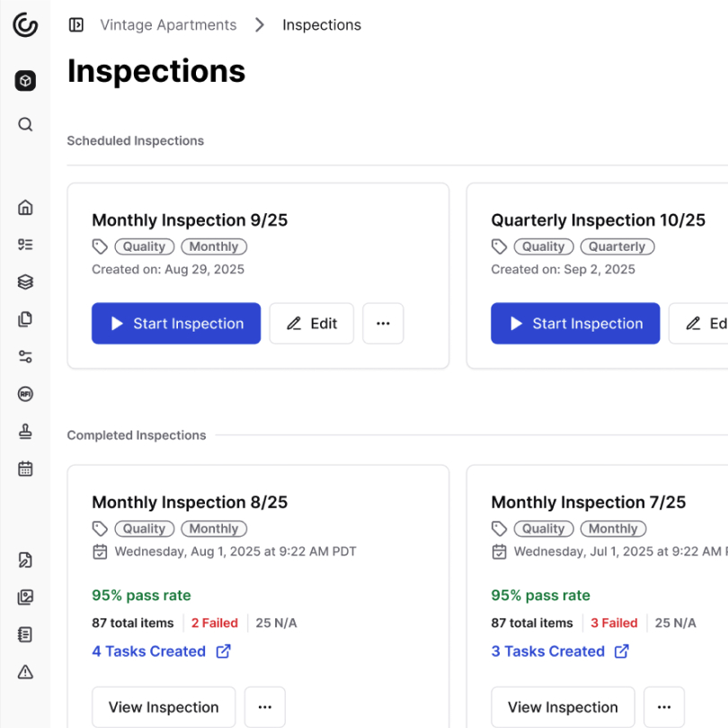Screen dimensions: 728x728
Task: Open the RFI section in the sidebar
Action: pos(24,394)
